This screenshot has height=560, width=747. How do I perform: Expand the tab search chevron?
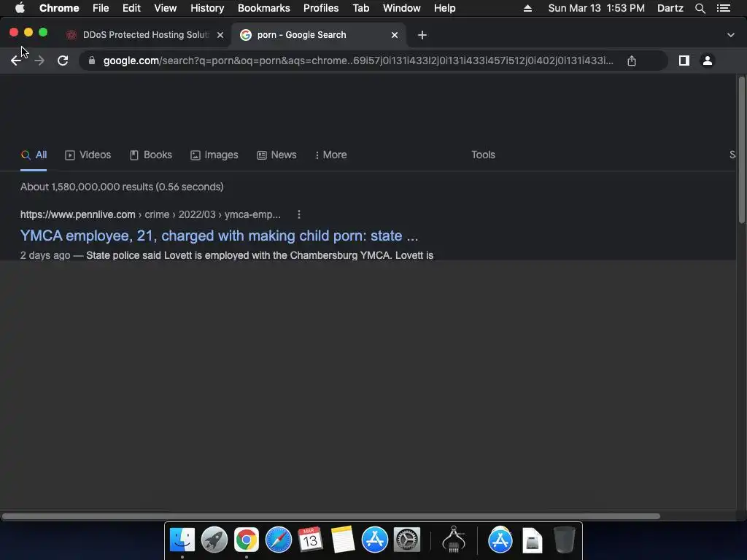click(x=731, y=35)
